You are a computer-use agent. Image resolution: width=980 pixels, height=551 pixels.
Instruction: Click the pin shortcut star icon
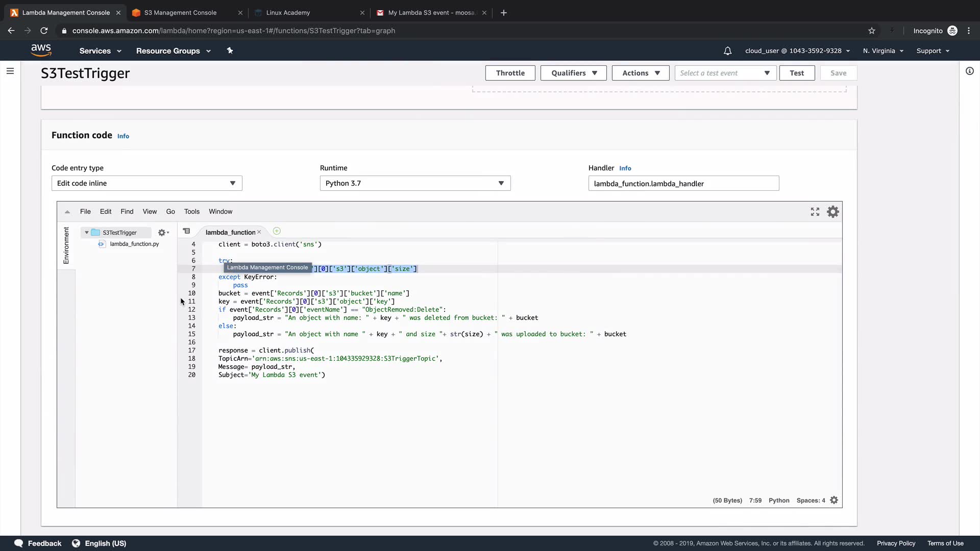coord(230,51)
